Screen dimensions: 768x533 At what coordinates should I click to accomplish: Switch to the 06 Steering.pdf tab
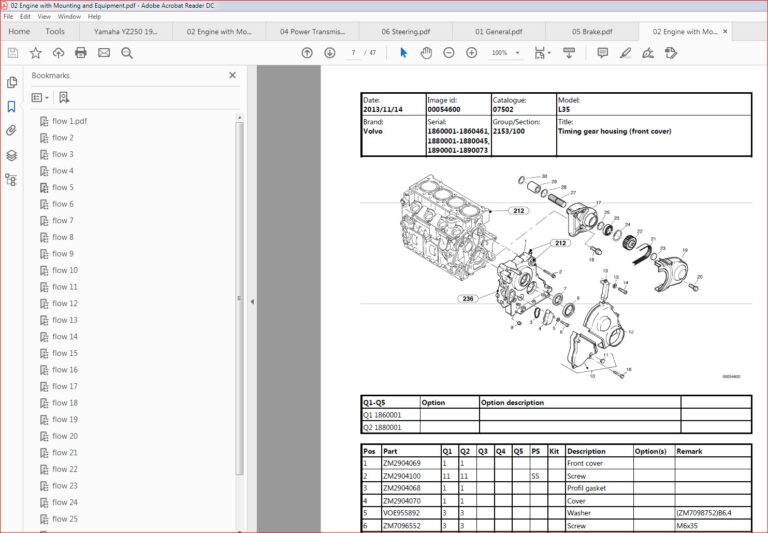pyautogui.click(x=406, y=31)
